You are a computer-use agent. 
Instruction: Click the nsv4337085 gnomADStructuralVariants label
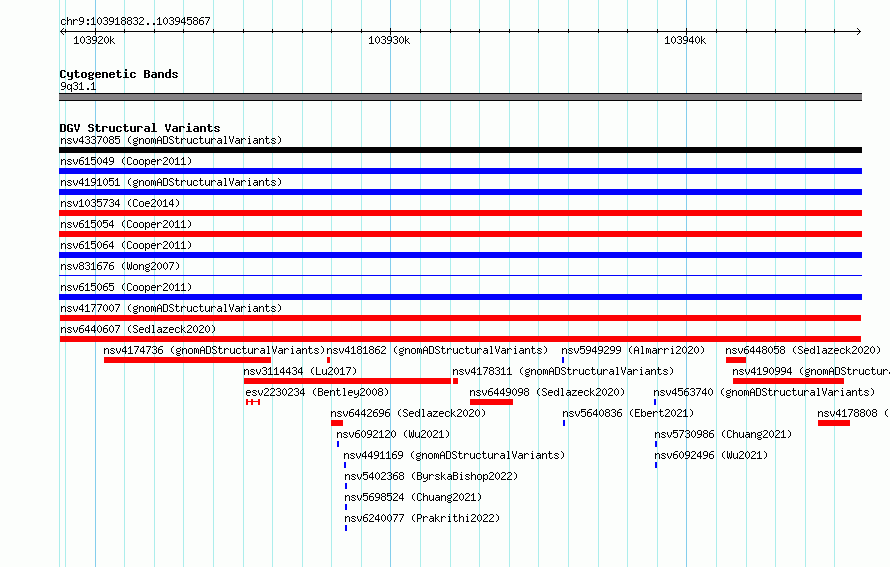click(171, 140)
